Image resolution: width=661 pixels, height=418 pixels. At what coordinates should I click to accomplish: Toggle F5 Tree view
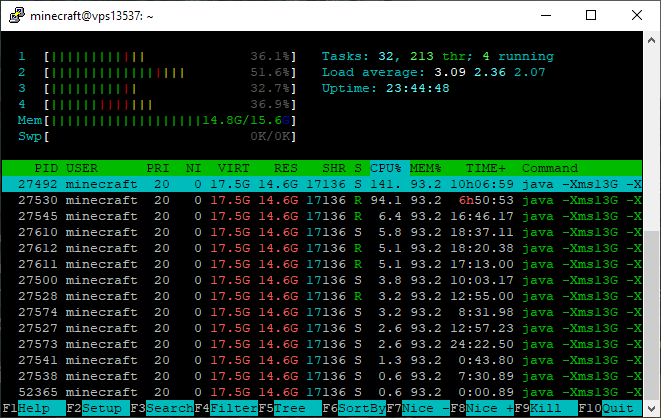[x=290, y=408]
